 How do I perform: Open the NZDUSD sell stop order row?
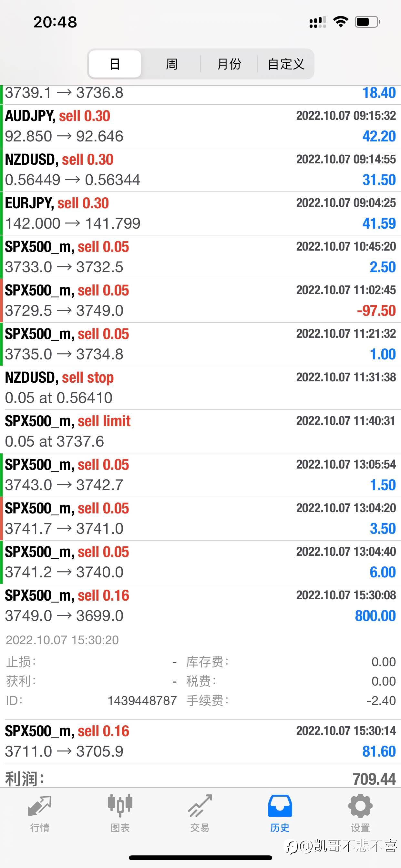click(x=200, y=388)
